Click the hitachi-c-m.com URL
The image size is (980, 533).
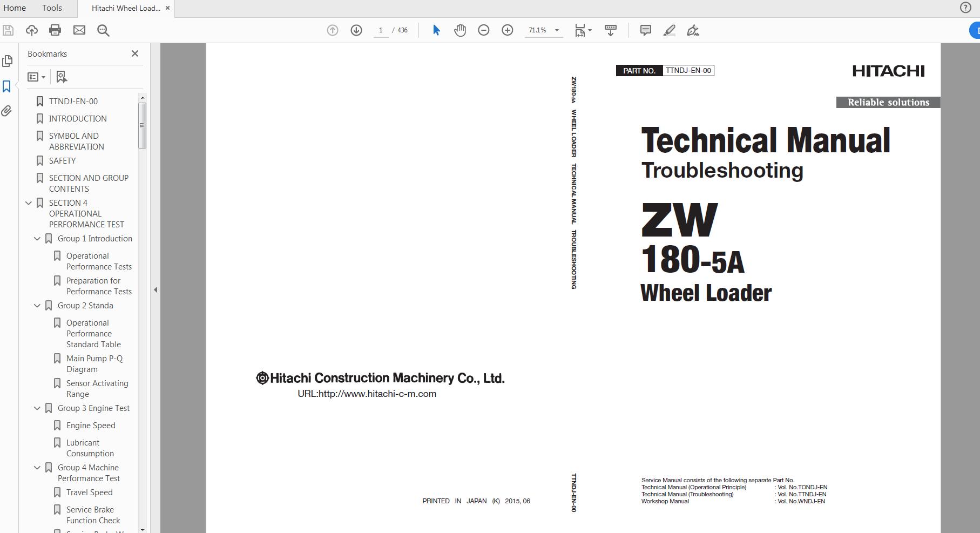point(367,394)
